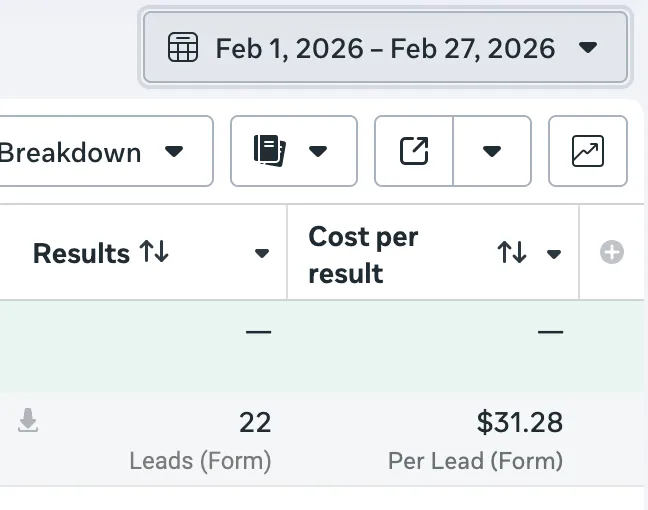Click the date range dropdown arrow
Viewport: 648px width, 510px height.
pos(589,47)
